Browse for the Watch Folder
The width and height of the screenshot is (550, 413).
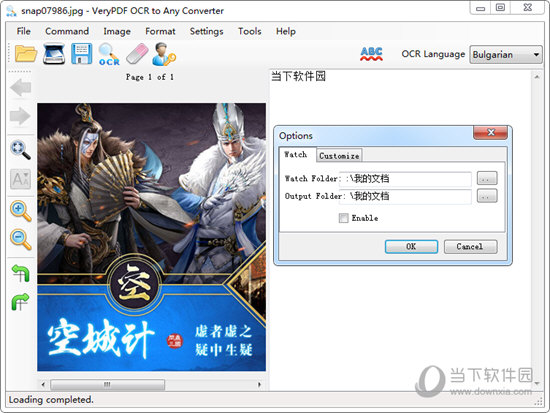487,178
